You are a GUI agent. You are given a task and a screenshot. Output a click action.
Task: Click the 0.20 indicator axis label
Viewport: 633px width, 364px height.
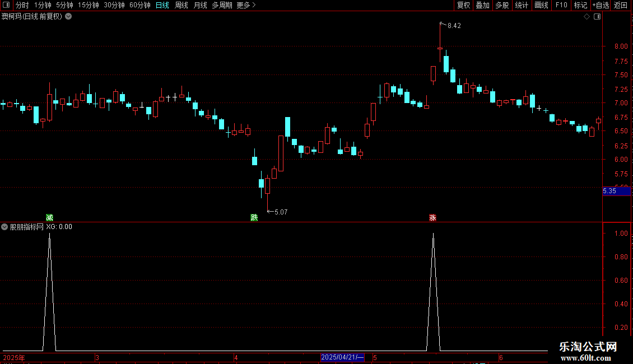(621, 327)
